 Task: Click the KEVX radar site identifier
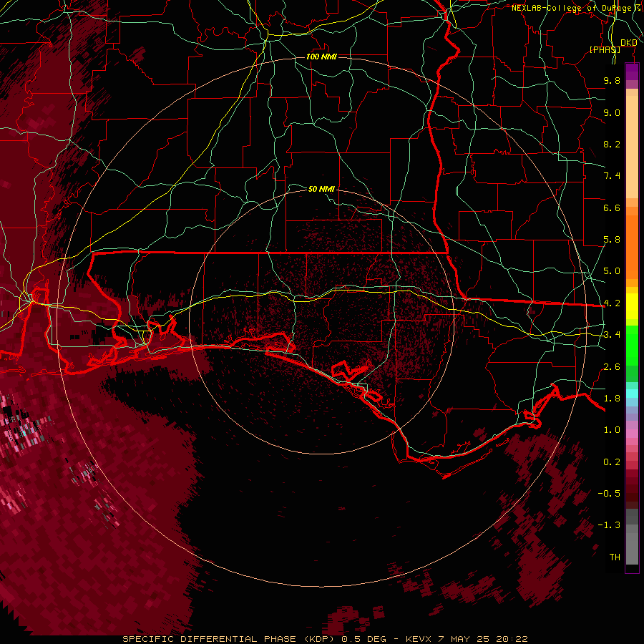tap(419, 639)
